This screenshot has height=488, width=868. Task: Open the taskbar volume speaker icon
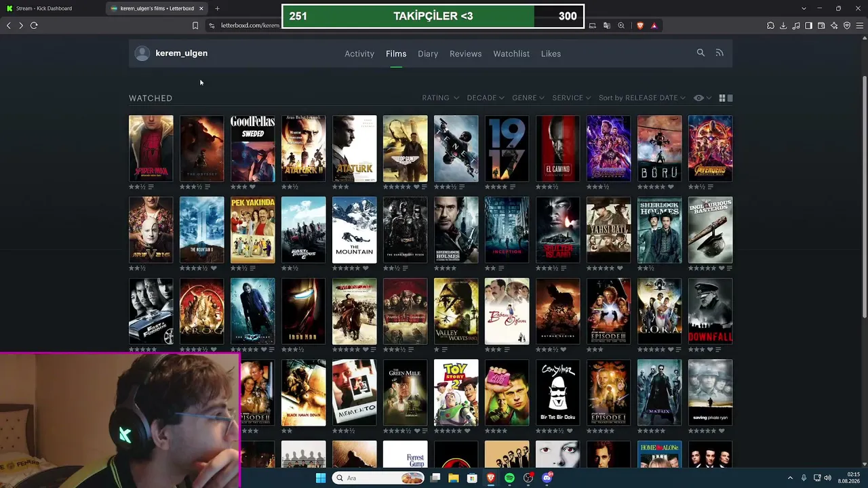(x=827, y=478)
